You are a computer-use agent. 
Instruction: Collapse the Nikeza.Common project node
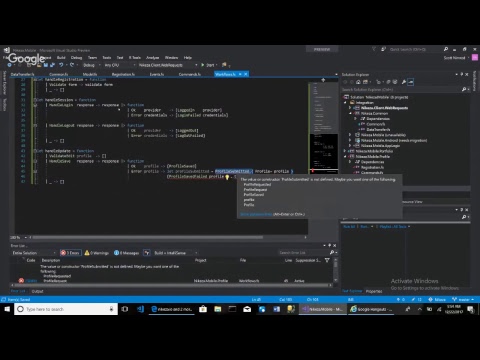(x=350, y=113)
